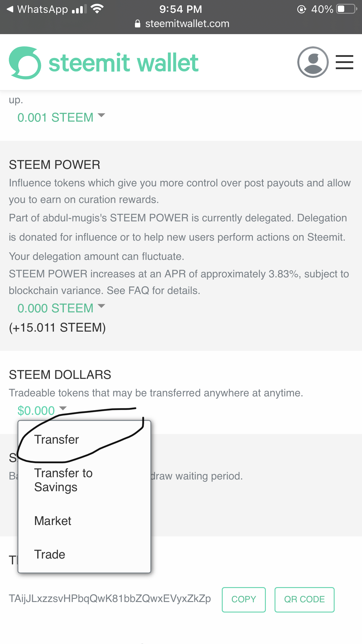This screenshot has height=644, width=362.
Task: Select Market in the dropdown menu
Action: click(x=53, y=521)
